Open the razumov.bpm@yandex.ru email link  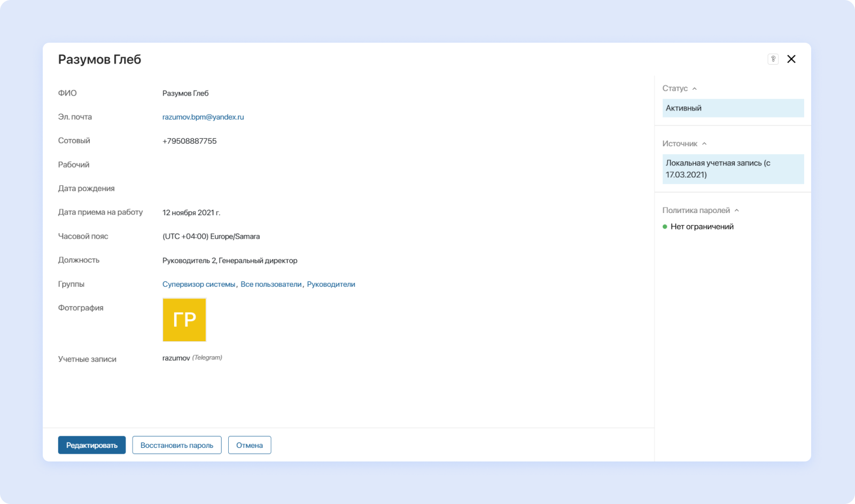click(x=203, y=117)
